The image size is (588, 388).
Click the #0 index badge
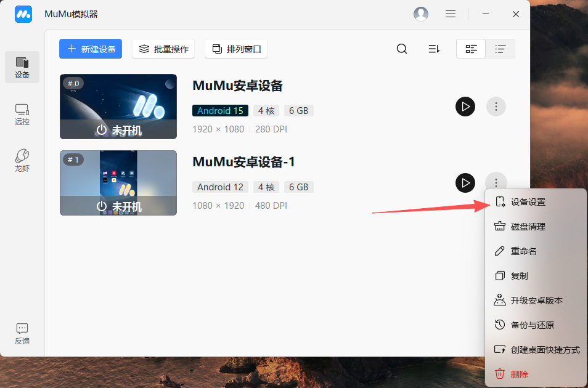pyautogui.click(x=73, y=83)
